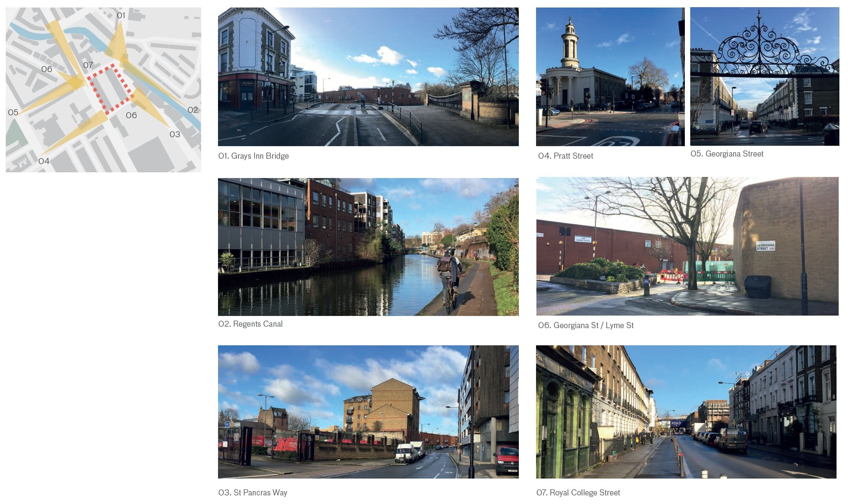
Task: Click the Pratt Street church photo
Action: 610,77
